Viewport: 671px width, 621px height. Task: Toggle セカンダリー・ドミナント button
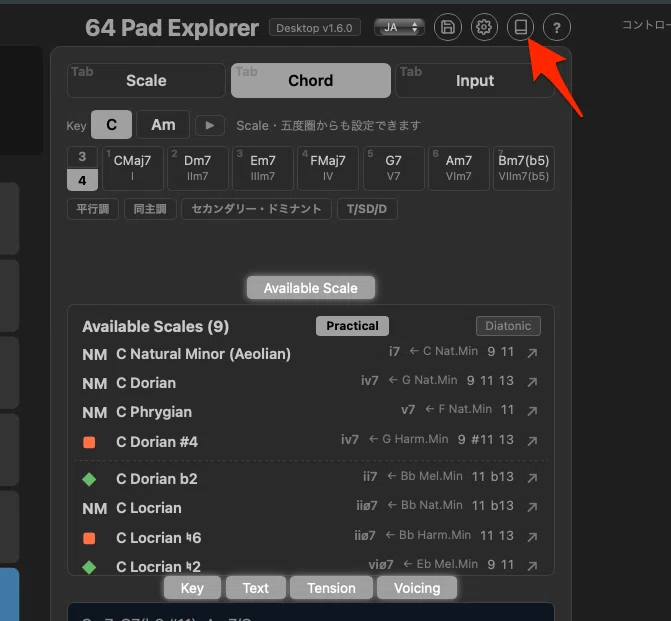pyautogui.click(x=256, y=209)
